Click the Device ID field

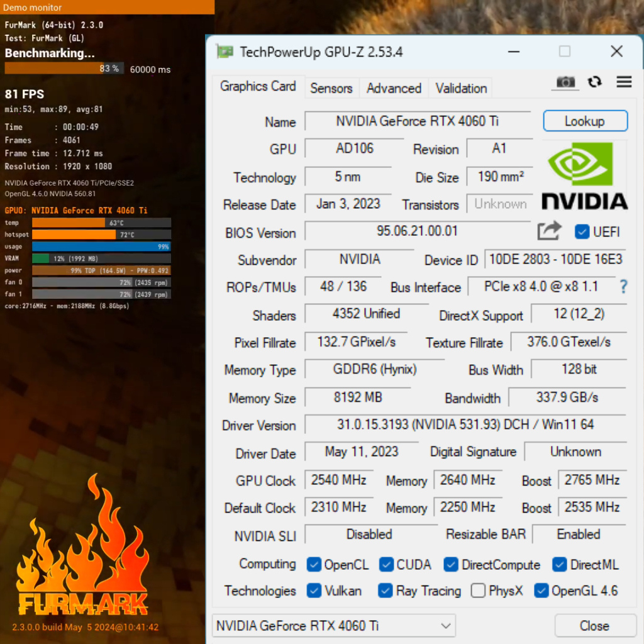[x=555, y=259]
